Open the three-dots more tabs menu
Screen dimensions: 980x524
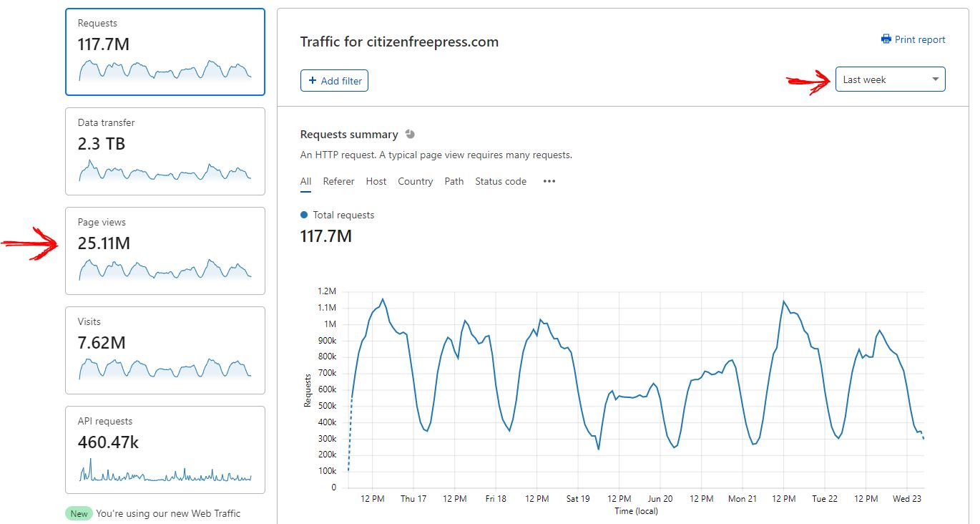[549, 181]
